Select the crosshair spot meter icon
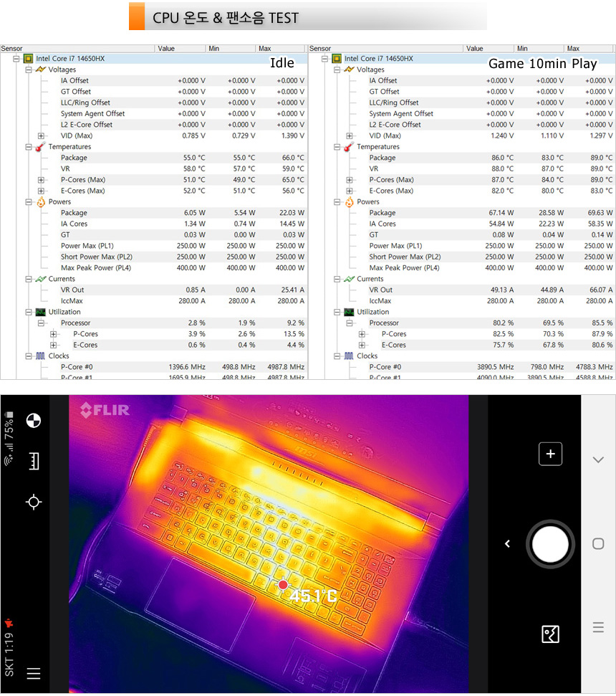 (x=33, y=502)
